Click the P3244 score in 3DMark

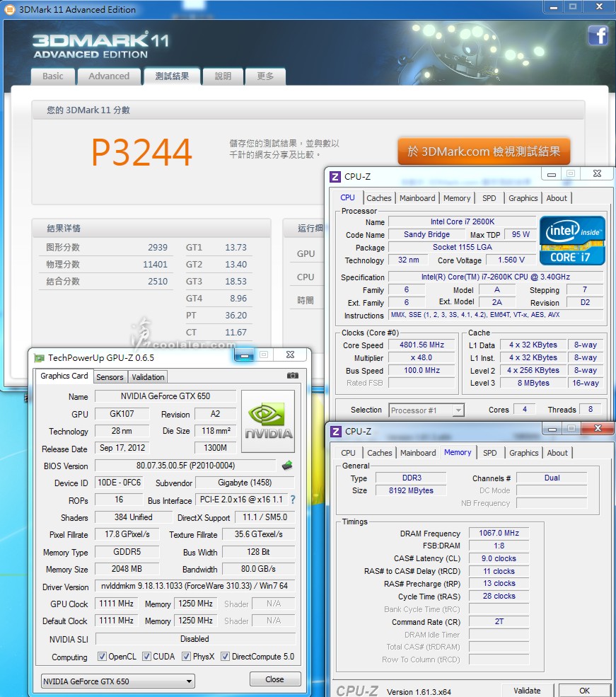point(141,152)
